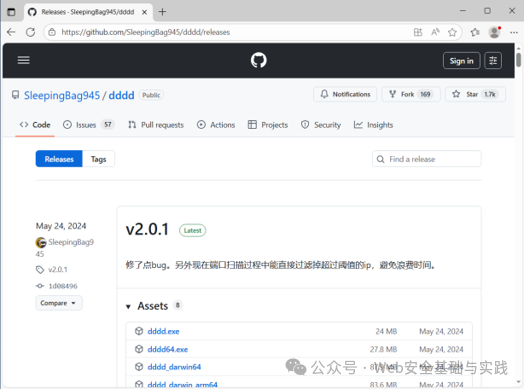Image resolution: width=525 pixels, height=389 pixels.
Task: Open a new browser tab
Action: click(x=162, y=12)
